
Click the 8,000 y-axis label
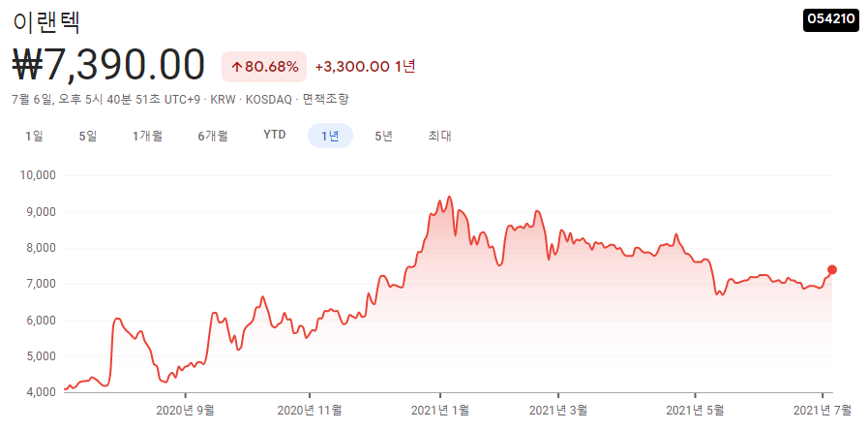click(x=41, y=248)
